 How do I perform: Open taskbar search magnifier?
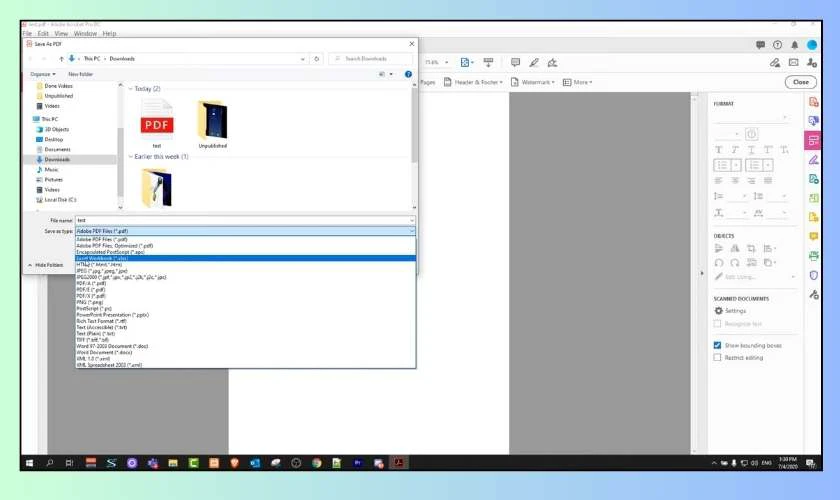coord(50,463)
